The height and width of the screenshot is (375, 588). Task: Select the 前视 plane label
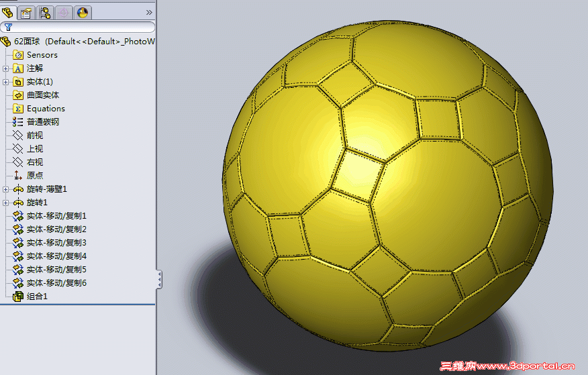[x=35, y=136]
